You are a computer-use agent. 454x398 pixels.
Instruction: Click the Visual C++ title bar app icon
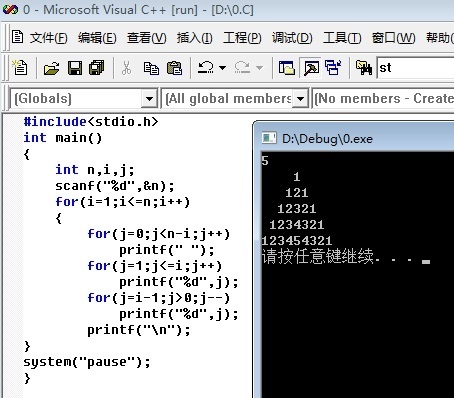click(x=10, y=9)
